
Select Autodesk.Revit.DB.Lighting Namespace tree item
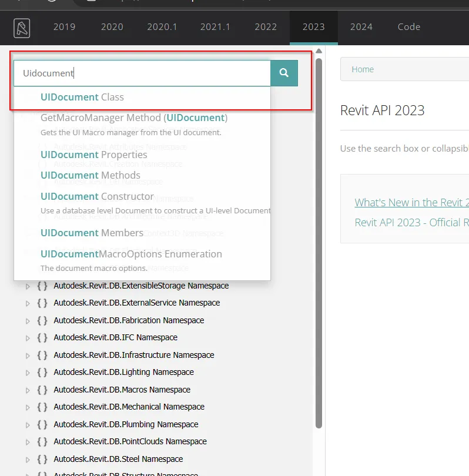pyautogui.click(x=123, y=372)
